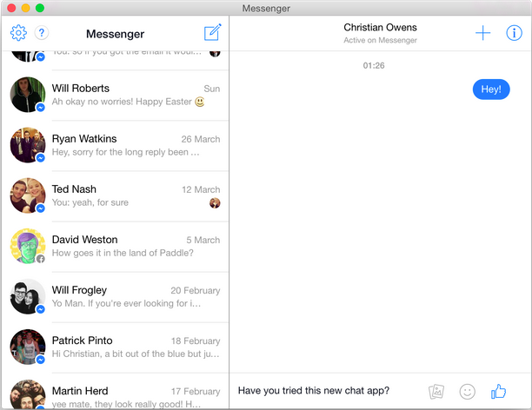This screenshot has height=410, width=532.
Task: Open the Martin Herd conversation
Action: pyautogui.click(x=116, y=392)
